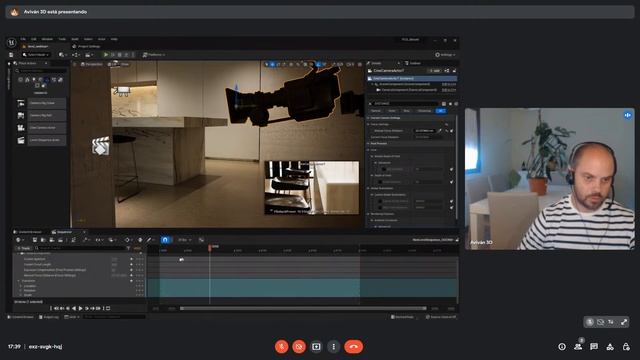This screenshot has width=640, height=360.
Task: Select the rotate gizmo in viewport toolbar
Action: click(279, 64)
